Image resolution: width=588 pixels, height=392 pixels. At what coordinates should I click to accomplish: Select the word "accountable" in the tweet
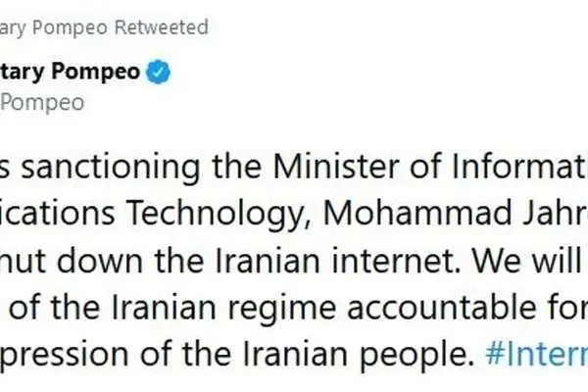(442, 307)
